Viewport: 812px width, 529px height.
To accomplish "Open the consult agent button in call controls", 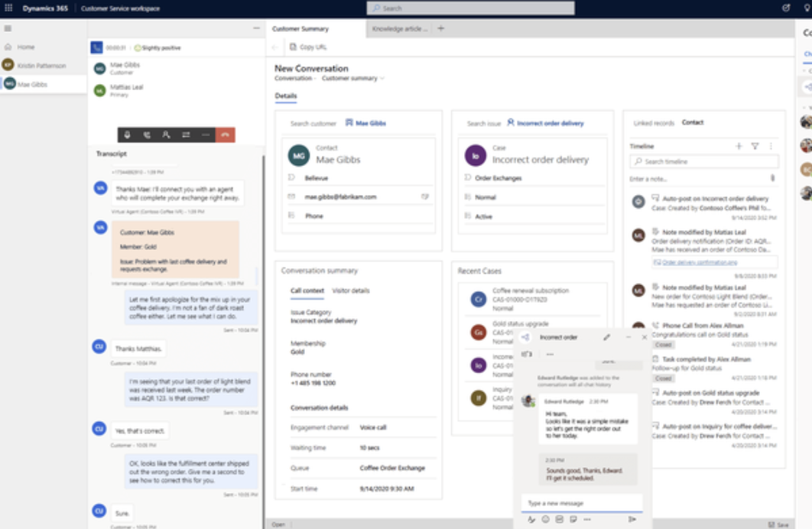I will [166, 135].
